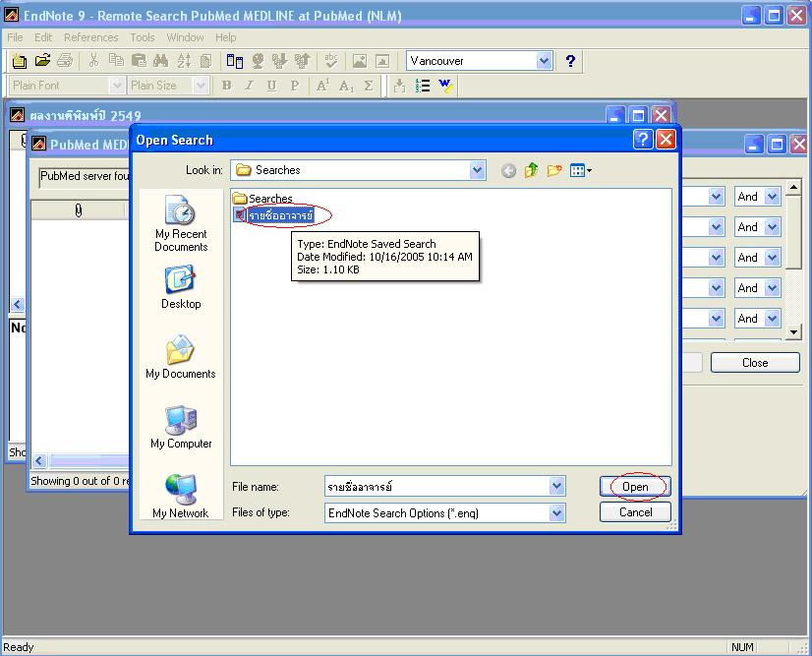812x656 pixels.
Task: Click the Go to Word W icon
Action: coord(445,86)
